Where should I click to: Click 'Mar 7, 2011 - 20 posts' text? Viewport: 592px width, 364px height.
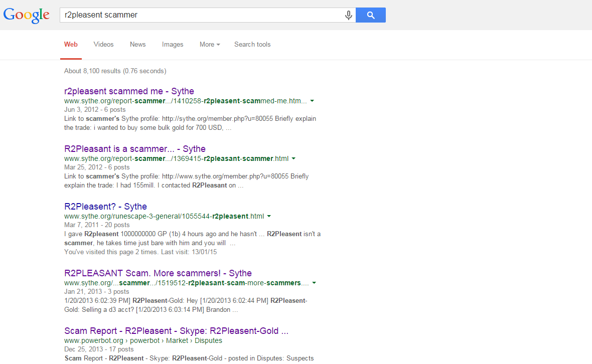(97, 225)
